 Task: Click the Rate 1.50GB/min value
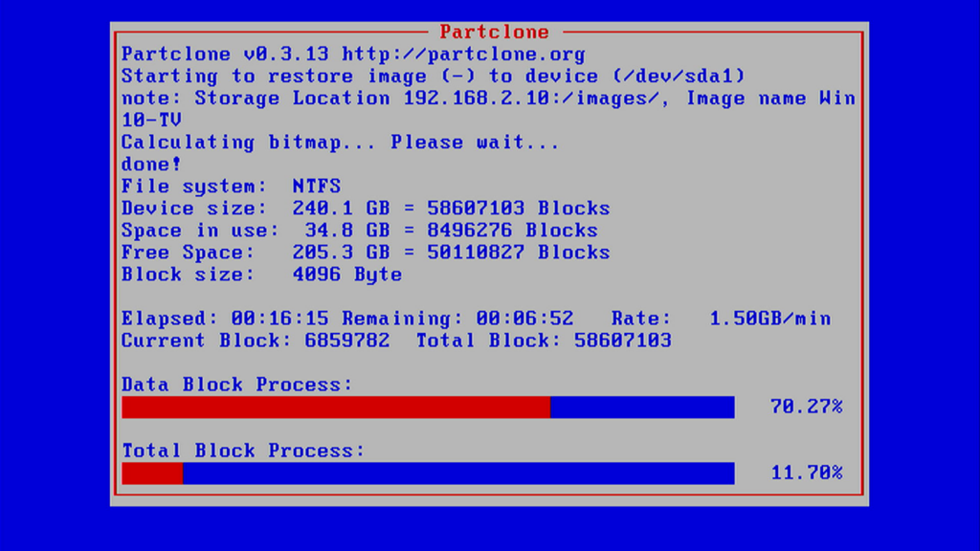click(x=769, y=319)
